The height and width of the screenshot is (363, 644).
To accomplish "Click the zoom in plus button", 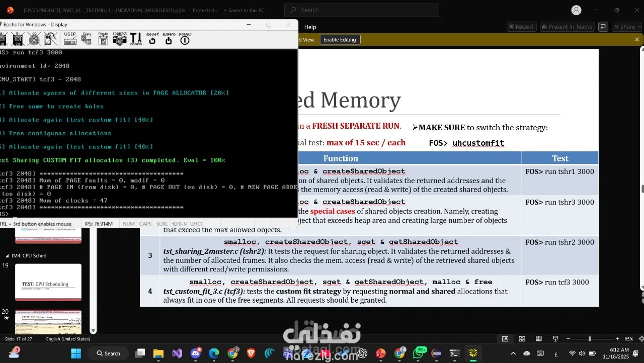I will (617, 339).
